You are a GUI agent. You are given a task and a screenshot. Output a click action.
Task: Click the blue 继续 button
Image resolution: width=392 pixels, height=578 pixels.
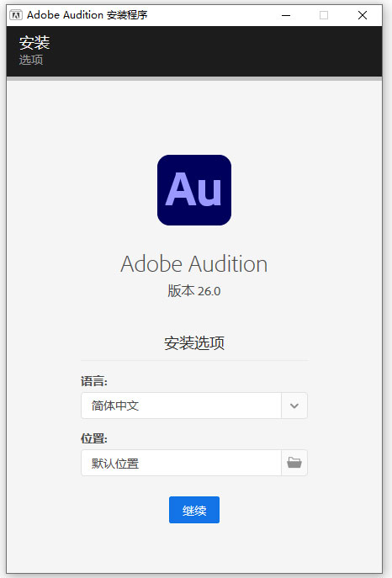click(194, 510)
